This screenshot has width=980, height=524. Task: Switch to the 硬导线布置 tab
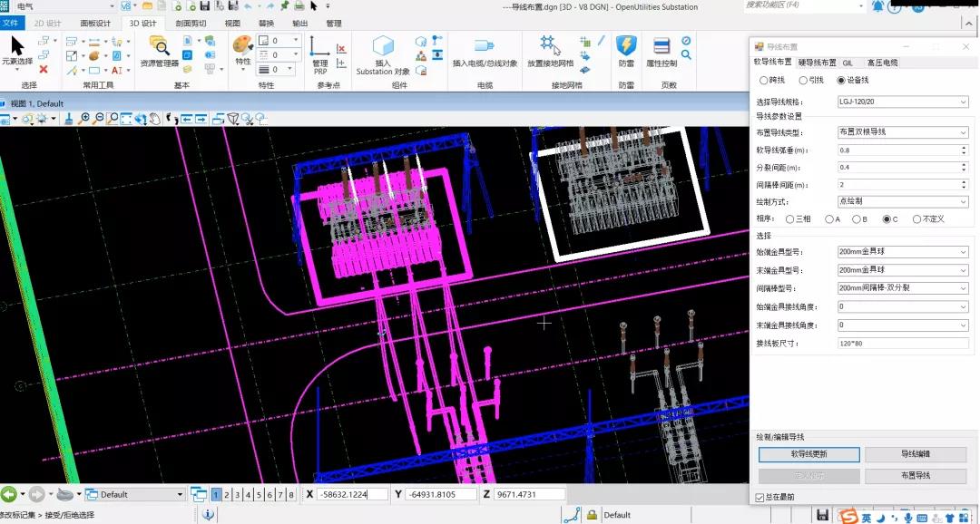click(x=817, y=63)
